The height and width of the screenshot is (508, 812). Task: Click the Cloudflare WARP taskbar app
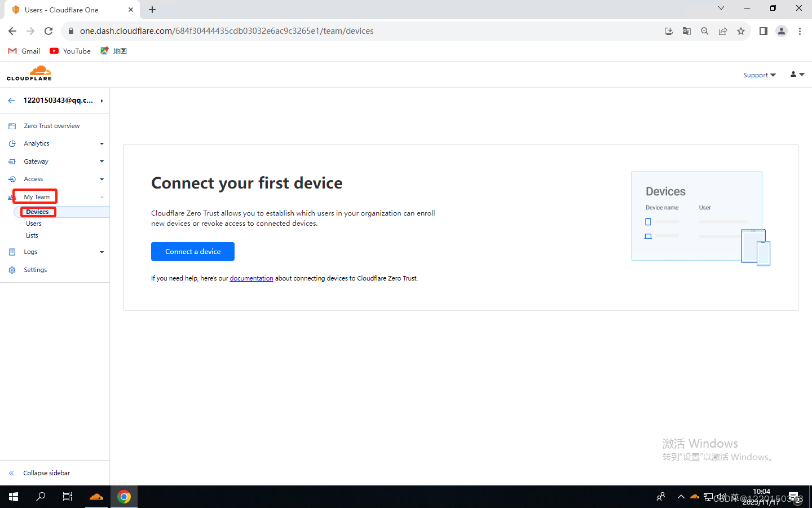coord(96,497)
